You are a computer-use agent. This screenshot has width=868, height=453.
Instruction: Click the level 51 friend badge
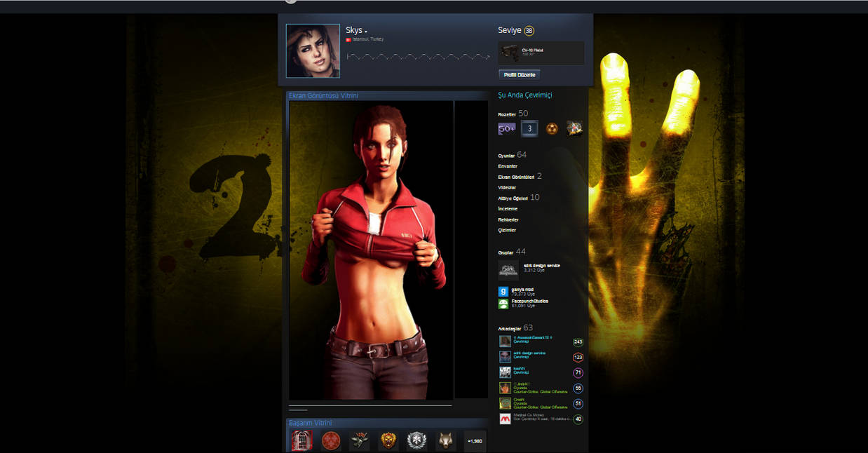point(578,404)
